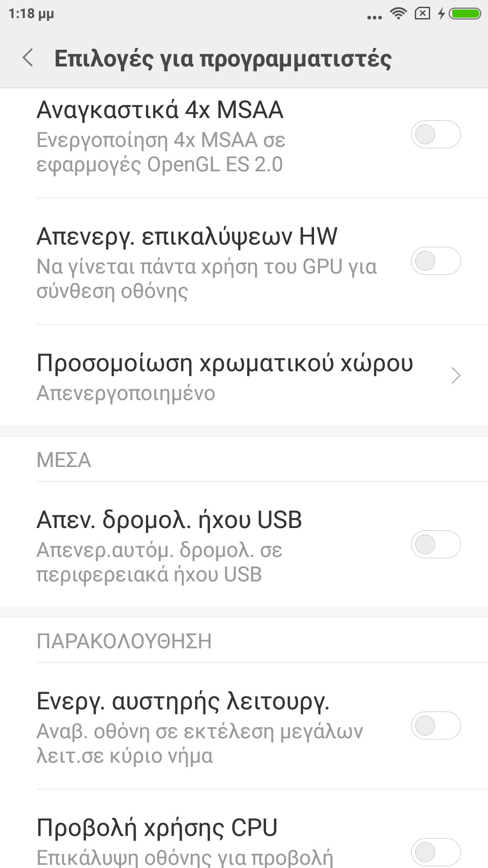Image resolution: width=488 pixels, height=868 pixels.
Task: Tap the battery indicator icon
Action: pyautogui.click(x=466, y=14)
